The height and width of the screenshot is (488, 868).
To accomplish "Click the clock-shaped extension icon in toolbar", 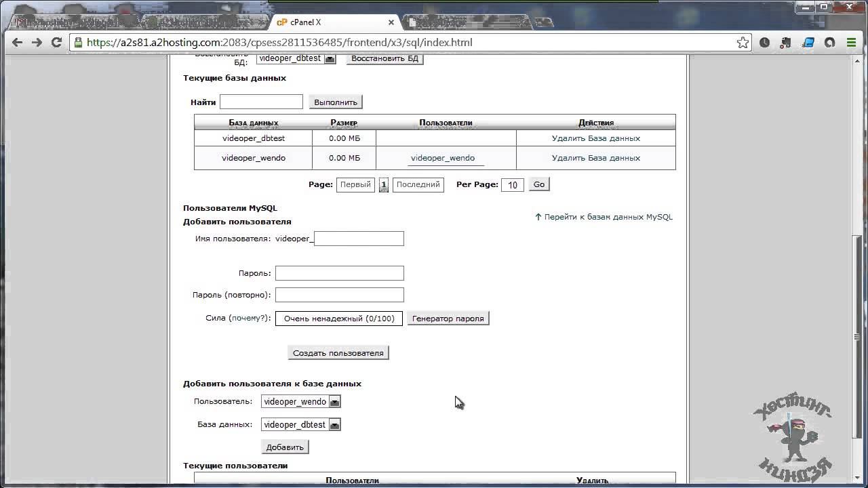I will coord(764,42).
